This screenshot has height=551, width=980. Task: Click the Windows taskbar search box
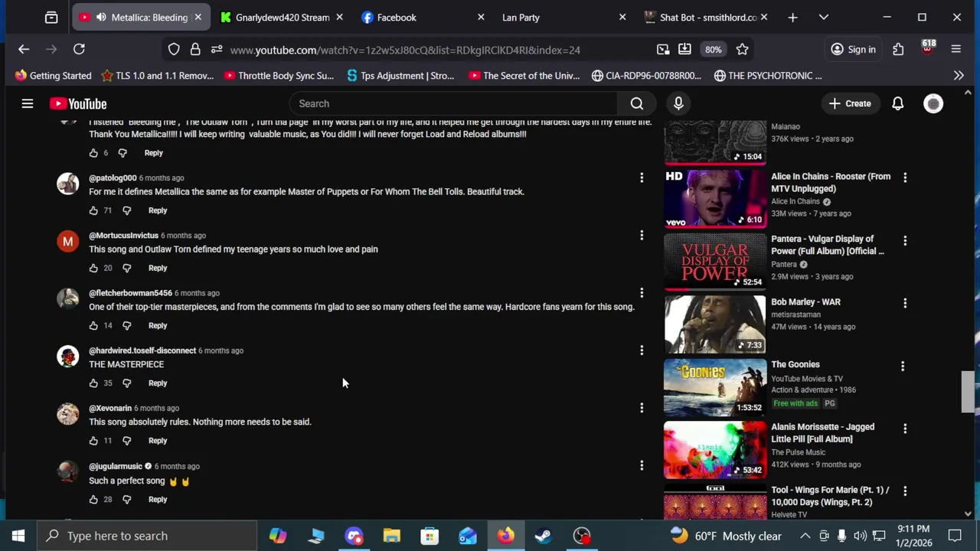coord(147,536)
